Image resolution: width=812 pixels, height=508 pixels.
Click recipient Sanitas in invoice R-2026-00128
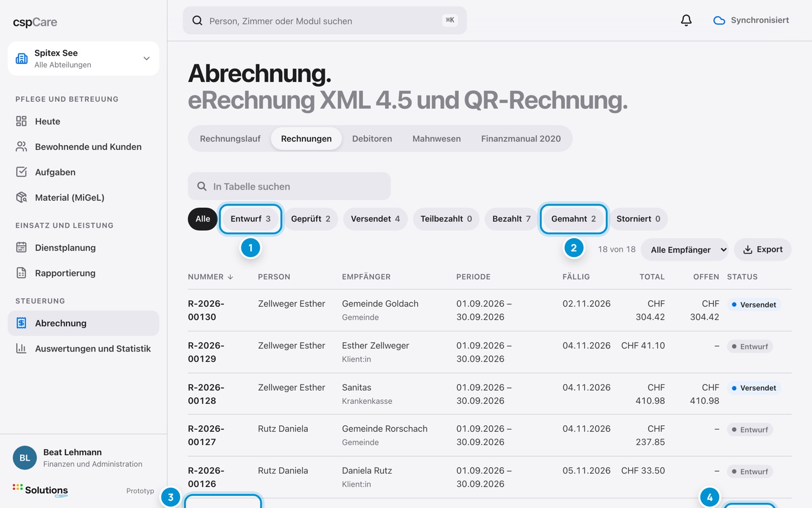pyautogui.click(x=357, y=388)
